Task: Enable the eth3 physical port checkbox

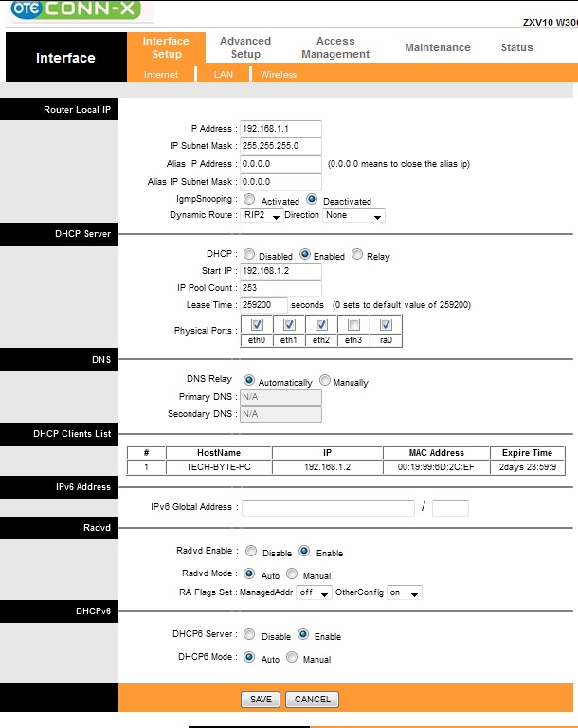Action: pos(353,324)
